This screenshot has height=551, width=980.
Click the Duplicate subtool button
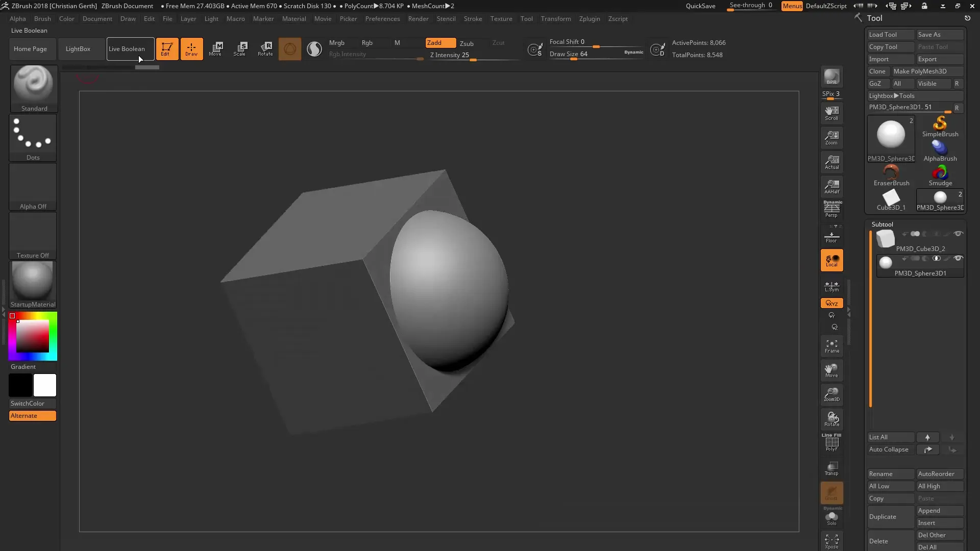click(x=891, y=517)
